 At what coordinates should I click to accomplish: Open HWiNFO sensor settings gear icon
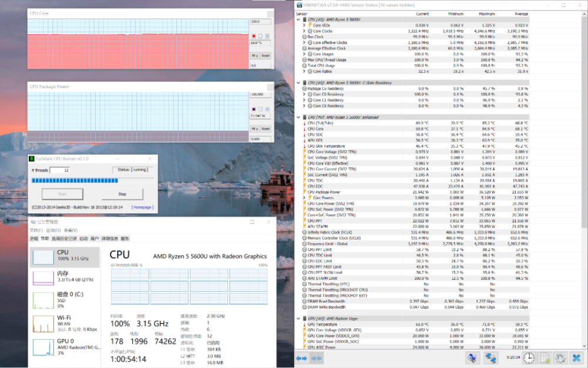[x=560, y=357]
